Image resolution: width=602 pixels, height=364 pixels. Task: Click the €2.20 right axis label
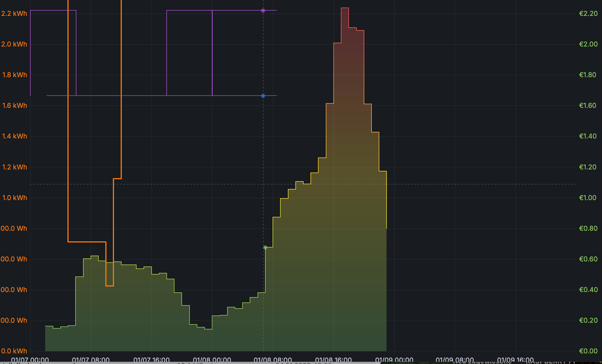pyautogui.click(x=588, y=14)
